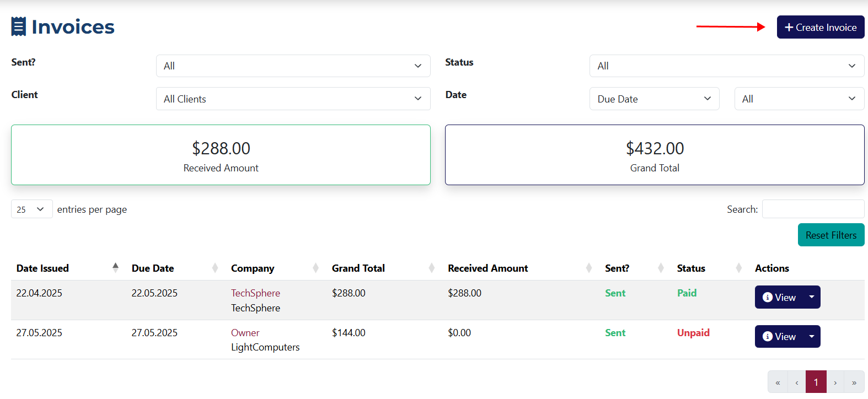
Task: Click the LightComputers company name text
Action: 265,347
